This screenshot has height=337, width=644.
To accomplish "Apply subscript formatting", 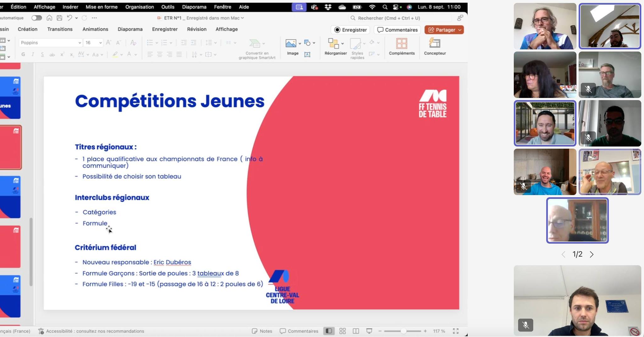I will (x=72, y=54).
